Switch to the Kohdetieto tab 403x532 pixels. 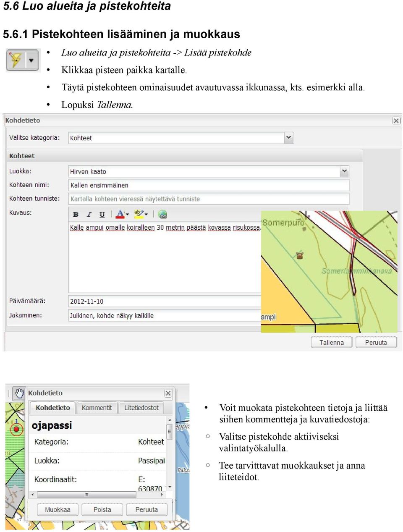point(53,408)
